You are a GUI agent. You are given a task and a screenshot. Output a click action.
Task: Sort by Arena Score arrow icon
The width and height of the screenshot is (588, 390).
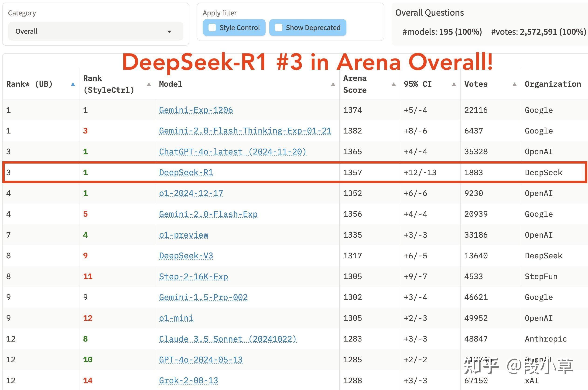(393, 84)
